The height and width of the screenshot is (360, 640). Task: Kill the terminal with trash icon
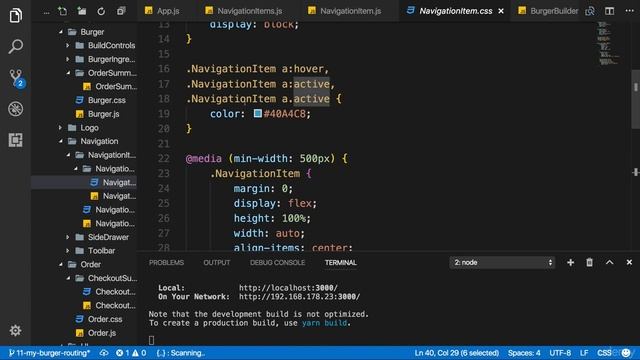[x=589, y=262]
